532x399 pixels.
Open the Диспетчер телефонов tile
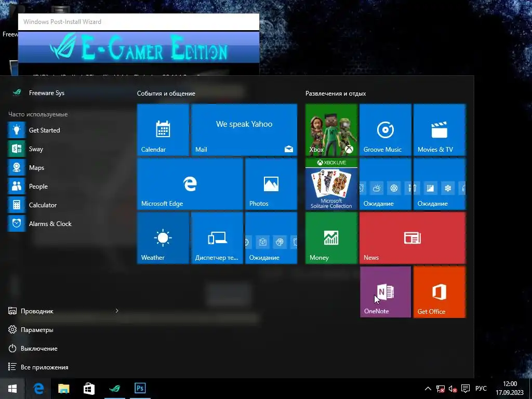tap(217, 238)
